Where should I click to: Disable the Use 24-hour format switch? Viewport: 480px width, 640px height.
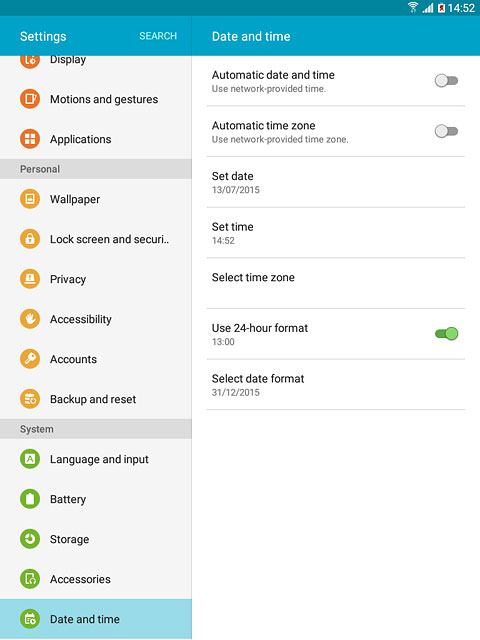[x=446, y=333]
